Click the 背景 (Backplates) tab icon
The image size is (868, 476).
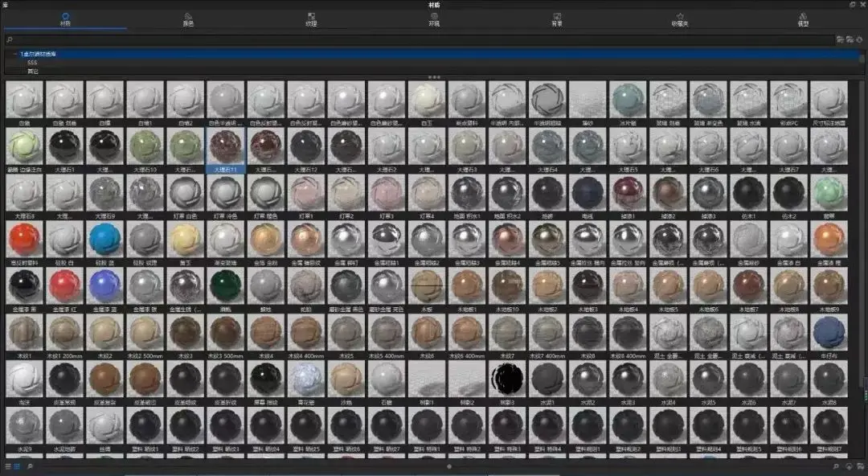(557, 17)
